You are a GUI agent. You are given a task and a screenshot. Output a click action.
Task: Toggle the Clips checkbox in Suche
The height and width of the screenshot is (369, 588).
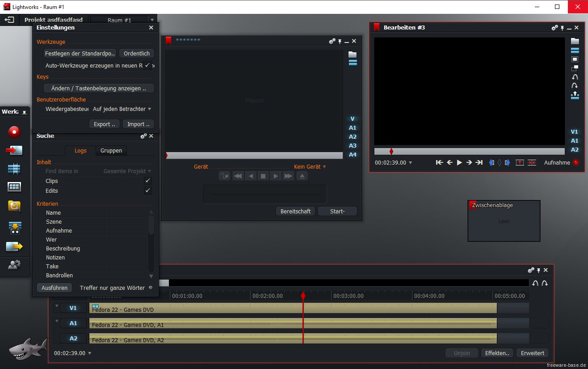pos(148,181)
